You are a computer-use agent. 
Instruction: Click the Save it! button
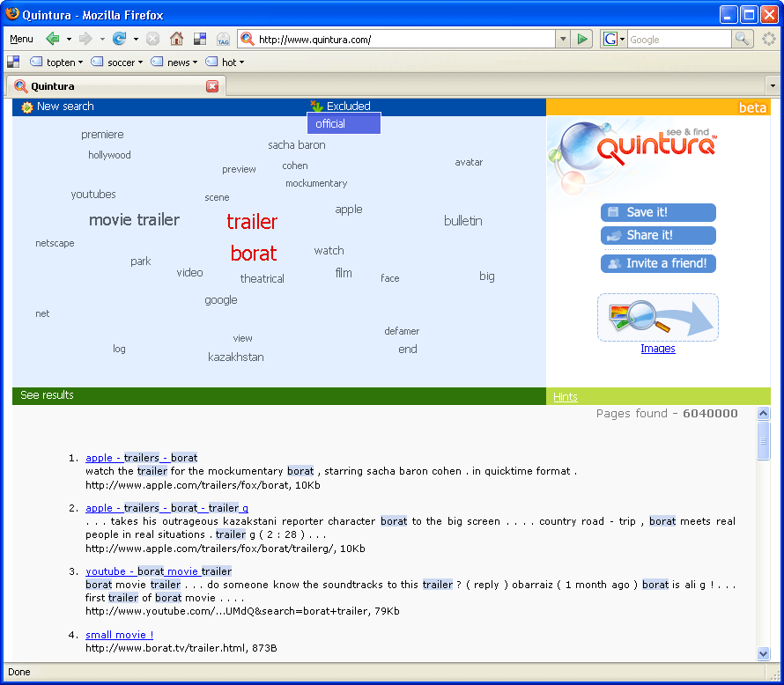[x=658, y=212]
